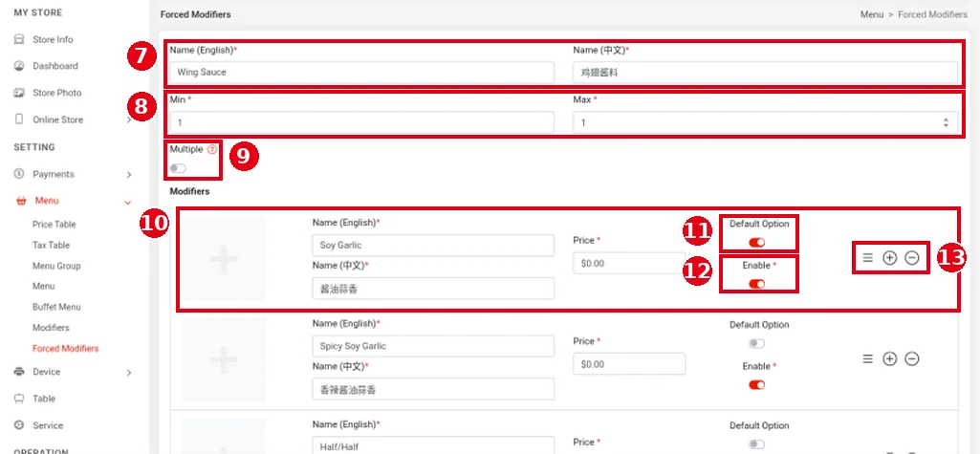Toggle the Multiple switch

click(178, 168)
